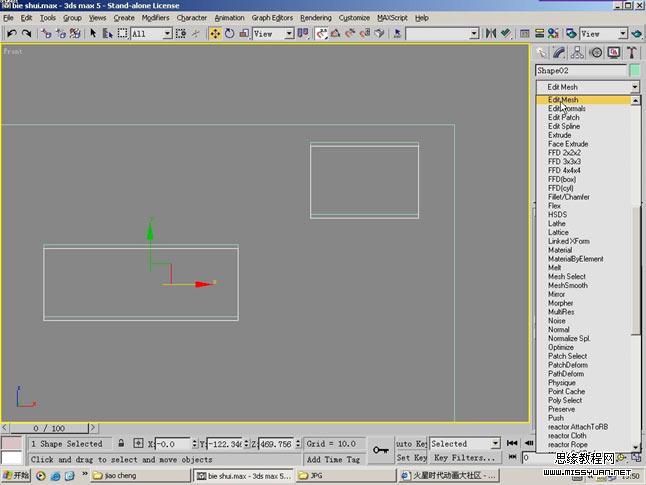
Task: Click the time slider 0 / 100
Action: [x=49, y=428]
